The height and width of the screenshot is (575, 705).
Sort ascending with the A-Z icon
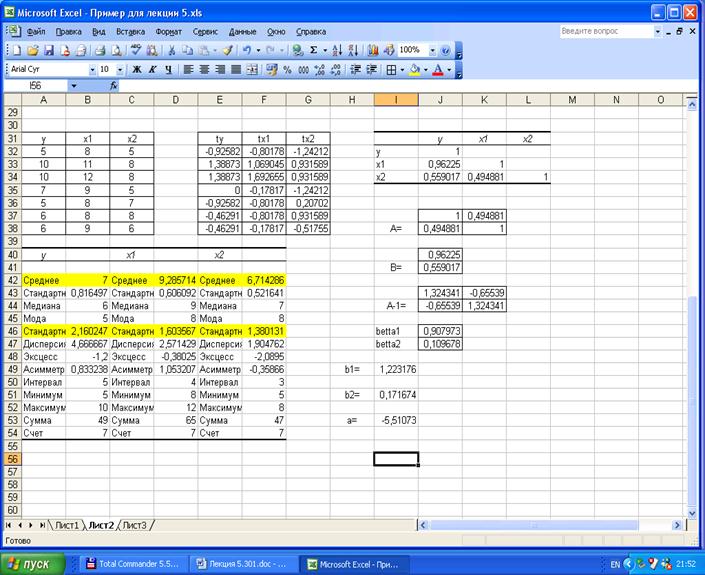tap(337, 50)
